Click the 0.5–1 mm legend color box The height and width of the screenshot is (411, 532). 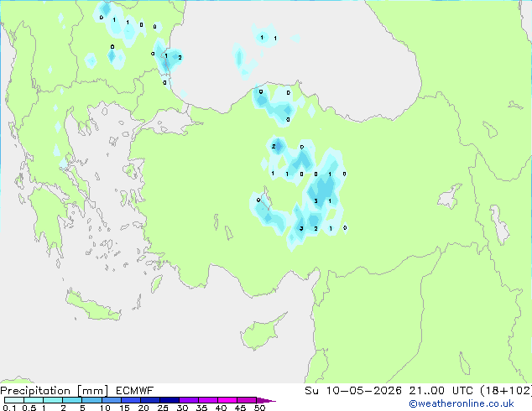(34, 400)
